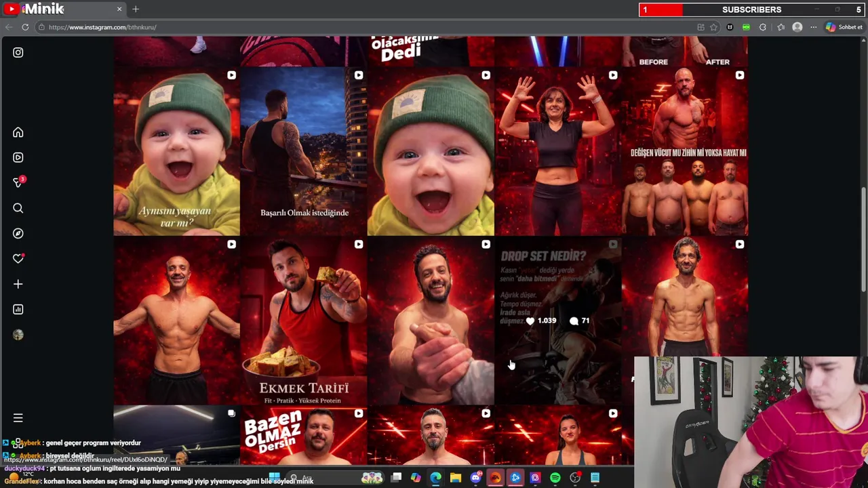Open a new browser tab

click(x=136, y=9)
